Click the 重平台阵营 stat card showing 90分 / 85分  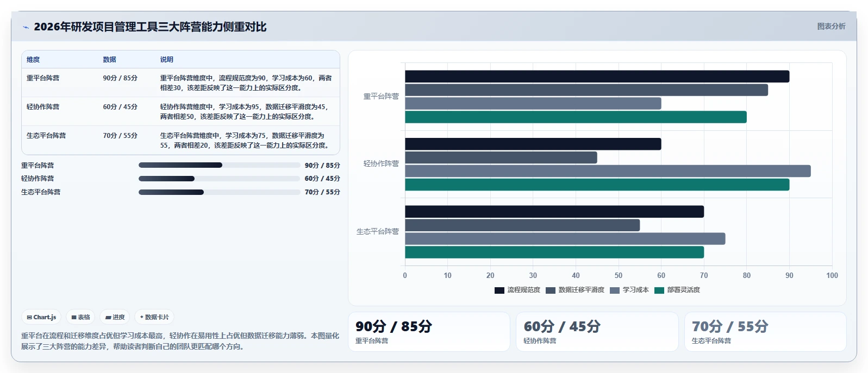[x=429, y=332]
